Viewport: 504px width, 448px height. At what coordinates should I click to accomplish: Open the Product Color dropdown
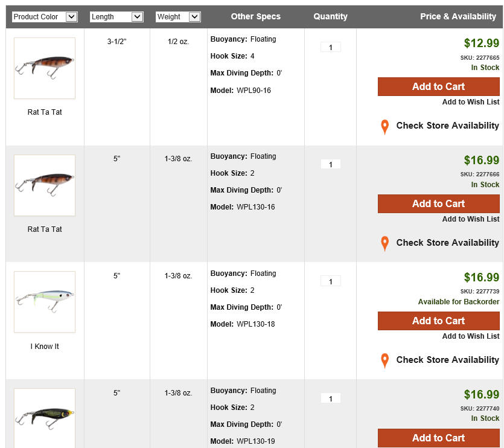(45, 17)
